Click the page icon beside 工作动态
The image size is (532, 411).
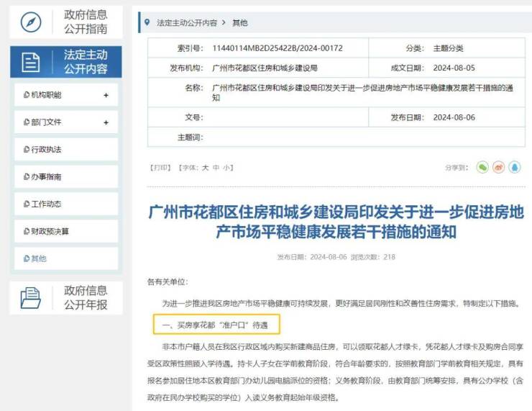[27, 204]
